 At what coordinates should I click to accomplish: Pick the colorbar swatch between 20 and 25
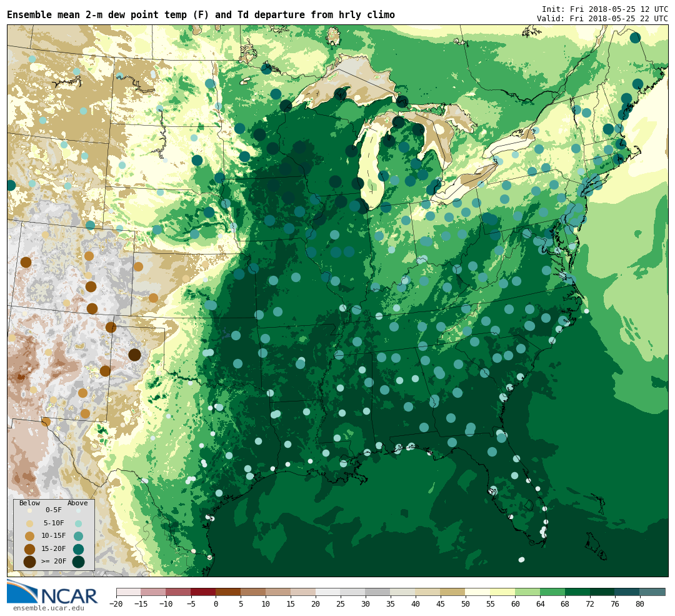click(x=328, y=592)
